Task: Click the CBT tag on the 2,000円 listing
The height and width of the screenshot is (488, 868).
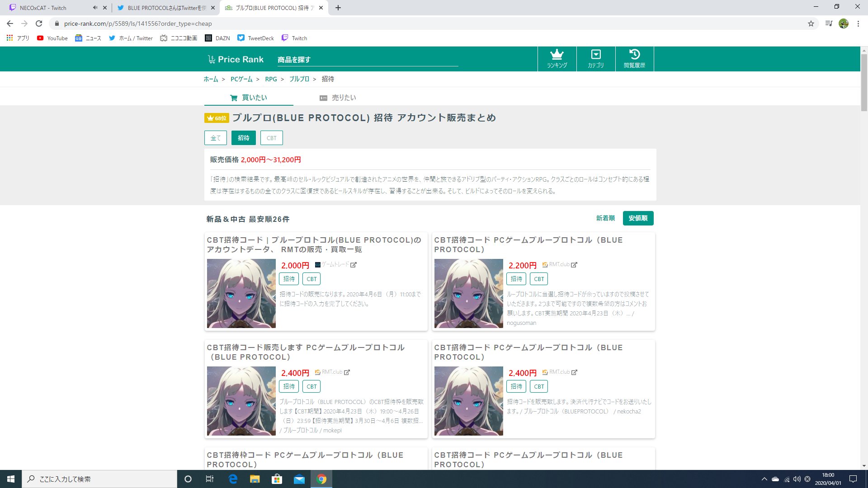Action: tap(311, 279)
